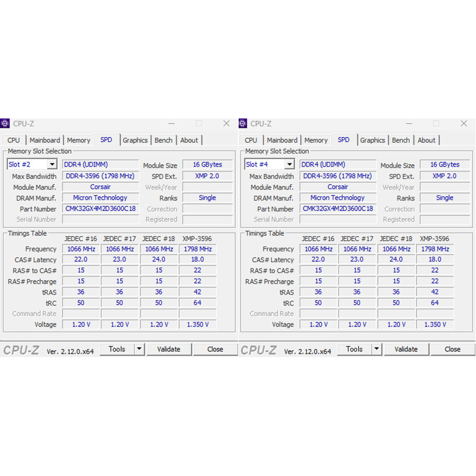Click Part Number field in right window

(x=338, y=208)
